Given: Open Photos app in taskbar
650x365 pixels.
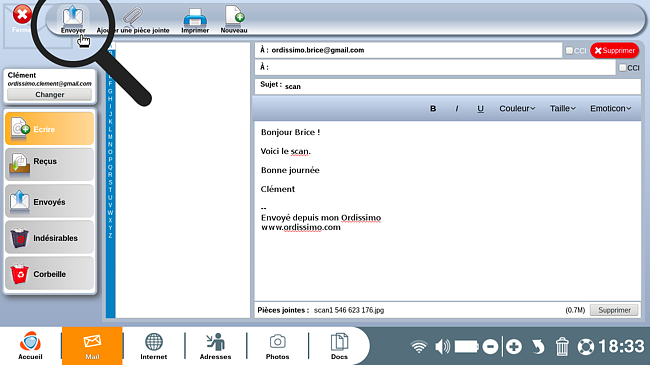Looking at the screenshot, I should coord(277,346).
